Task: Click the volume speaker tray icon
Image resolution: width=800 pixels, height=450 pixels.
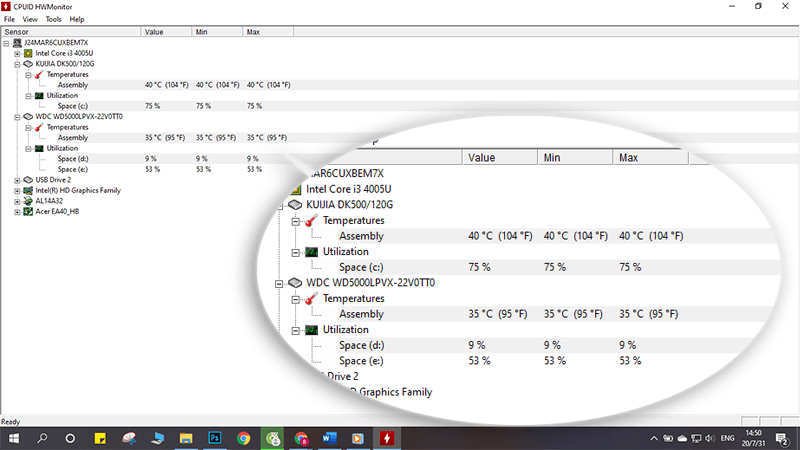Action: tap(710, 438)
